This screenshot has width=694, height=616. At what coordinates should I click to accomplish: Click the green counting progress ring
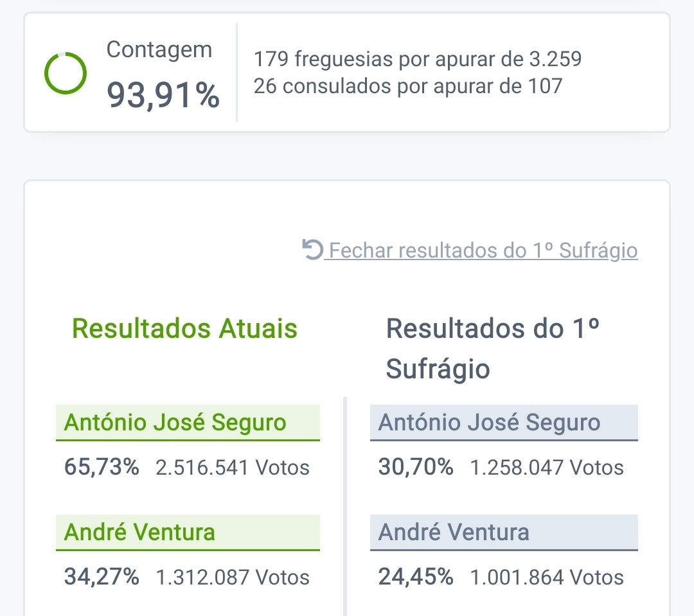point(65,73)
